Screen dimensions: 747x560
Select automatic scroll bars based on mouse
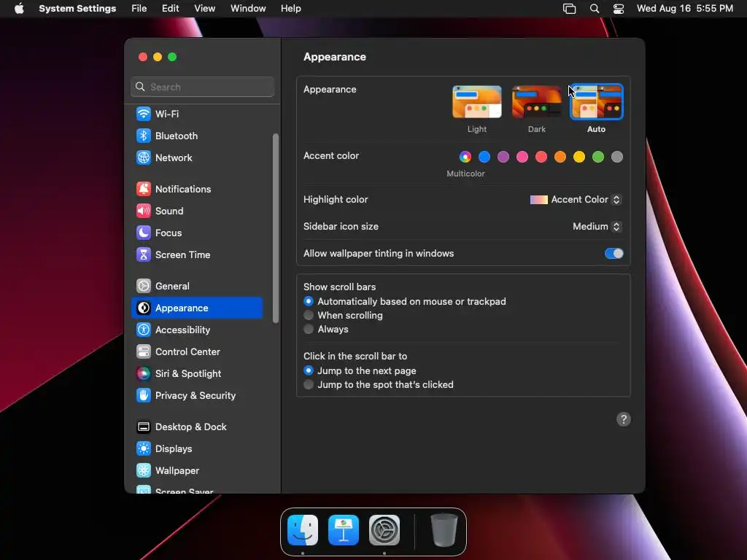[x=309, y=301]
